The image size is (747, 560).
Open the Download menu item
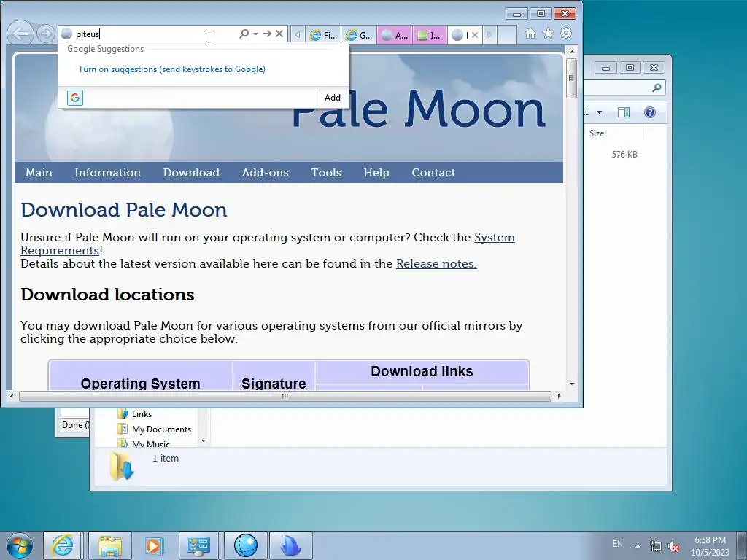tap(192, 172)
